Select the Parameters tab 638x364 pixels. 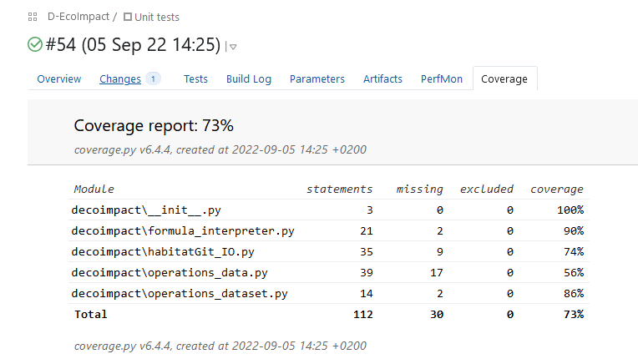click(316, 79)
